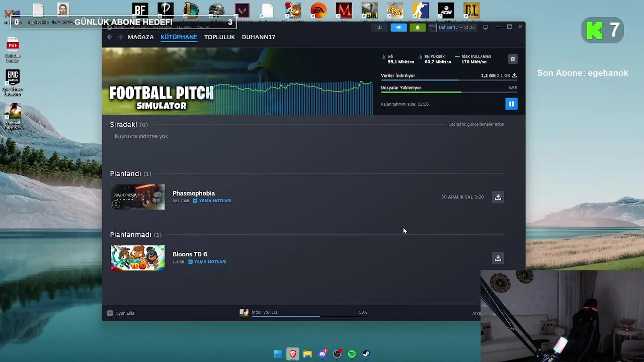Open OBS Studio taskbar icon

pyautogui.click(x=337, y=354)
